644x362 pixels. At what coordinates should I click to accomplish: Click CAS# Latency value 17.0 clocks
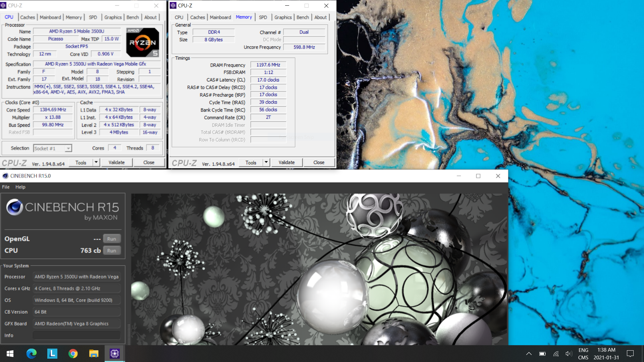point(268,80)
